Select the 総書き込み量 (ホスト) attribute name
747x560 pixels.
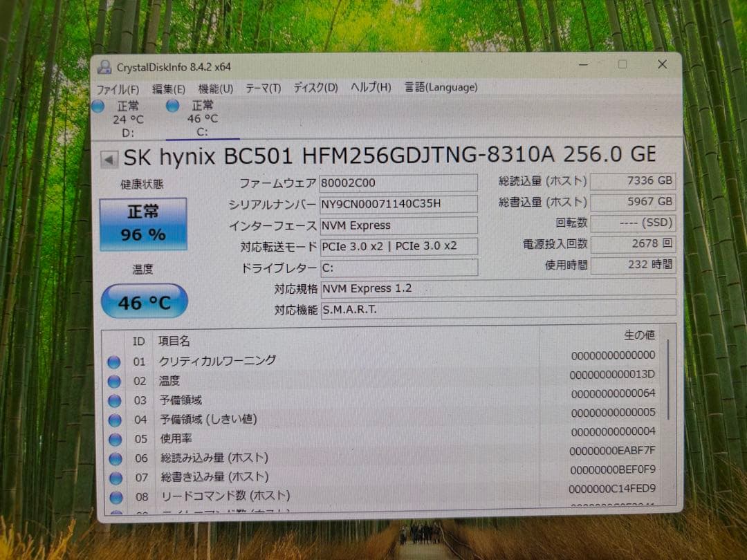pos(215,477)
